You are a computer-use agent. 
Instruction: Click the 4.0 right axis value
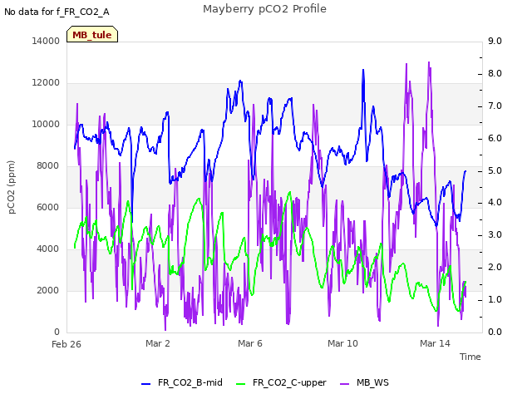click(x=495, y=203)
